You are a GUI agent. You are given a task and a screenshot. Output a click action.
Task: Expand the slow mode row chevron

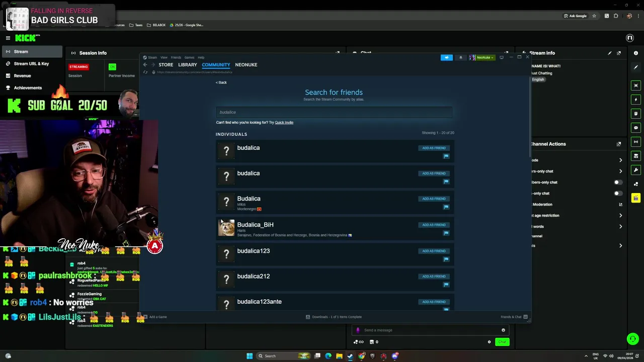pyautogui.click(x=620, y=160)
